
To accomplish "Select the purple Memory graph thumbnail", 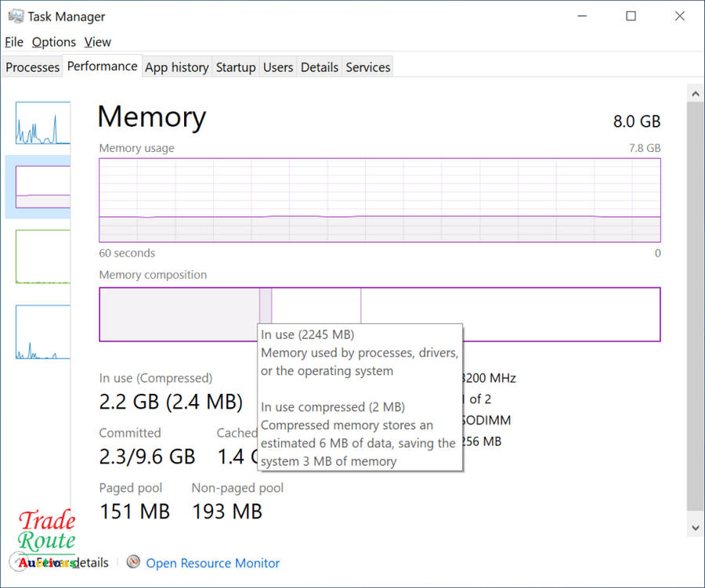I will click(x=43, y=186).
